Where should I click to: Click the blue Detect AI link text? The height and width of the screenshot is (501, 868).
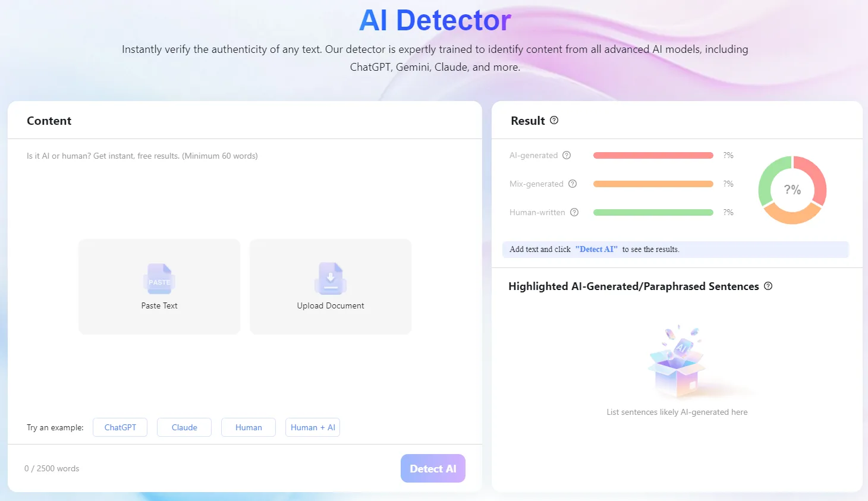[596, 249]
